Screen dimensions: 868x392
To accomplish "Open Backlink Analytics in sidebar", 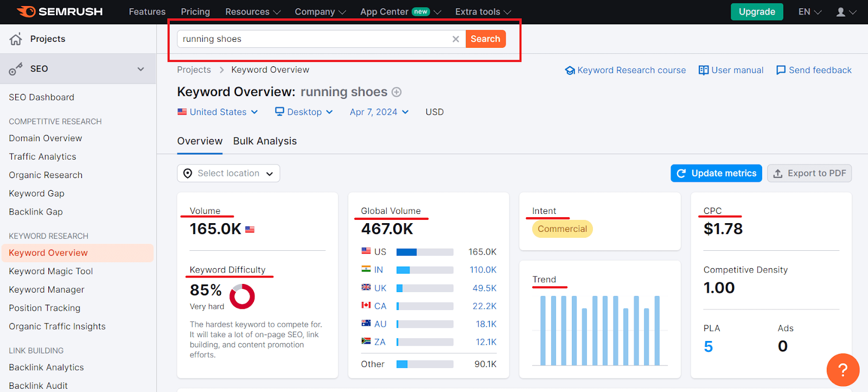I will (x=46, y=368).
